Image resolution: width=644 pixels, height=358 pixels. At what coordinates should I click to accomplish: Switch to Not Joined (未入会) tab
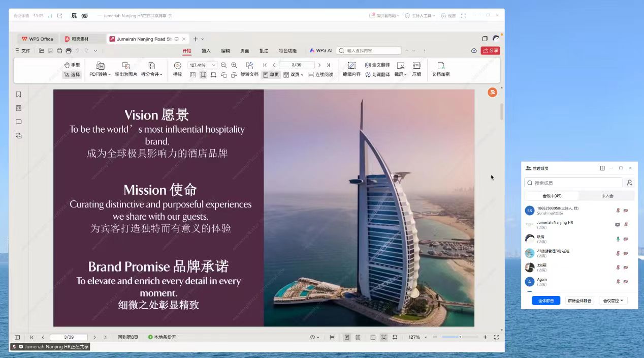click(x=607, y=196)
